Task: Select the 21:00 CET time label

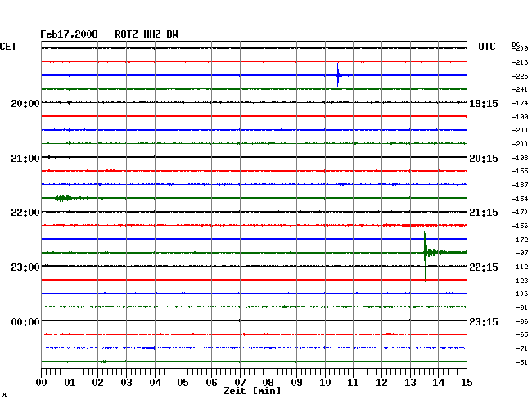Action: 25,159
